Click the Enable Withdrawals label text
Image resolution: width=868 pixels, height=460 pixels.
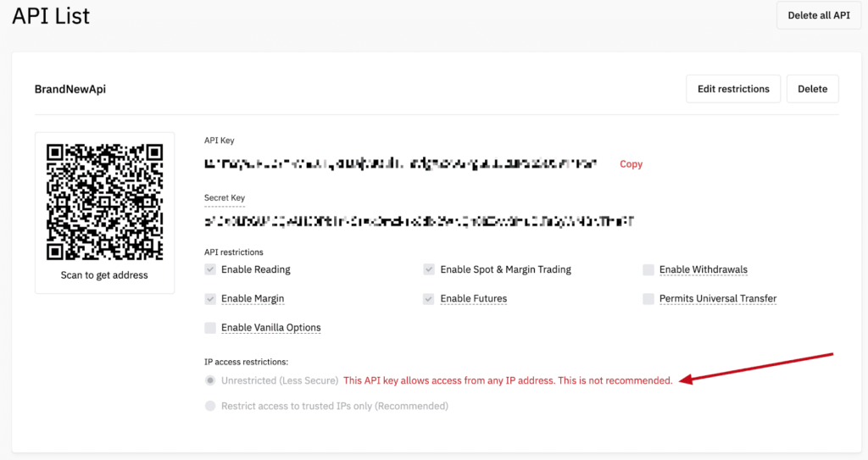click(703, 269)
